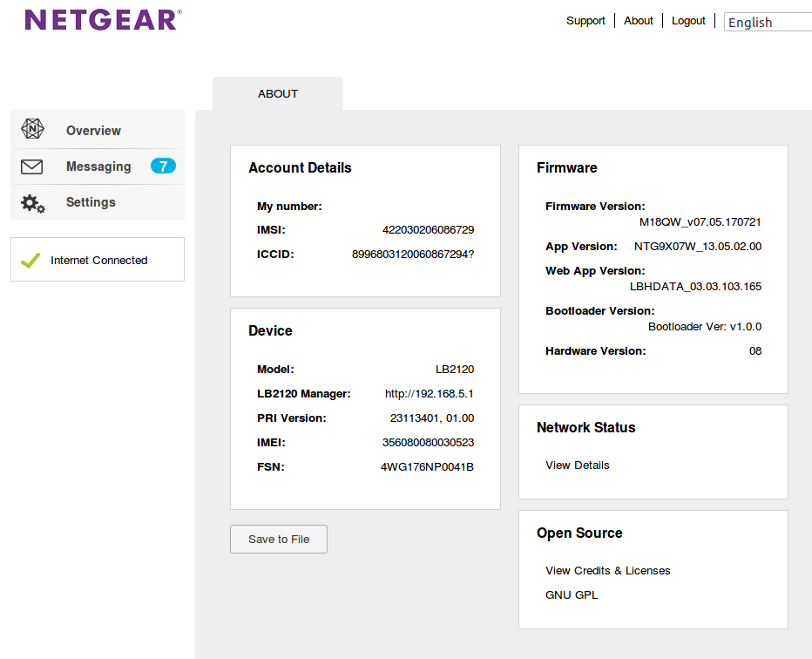
Task: Click the Firmware heading
Action: pyautogui.click(x=567, y=167)
